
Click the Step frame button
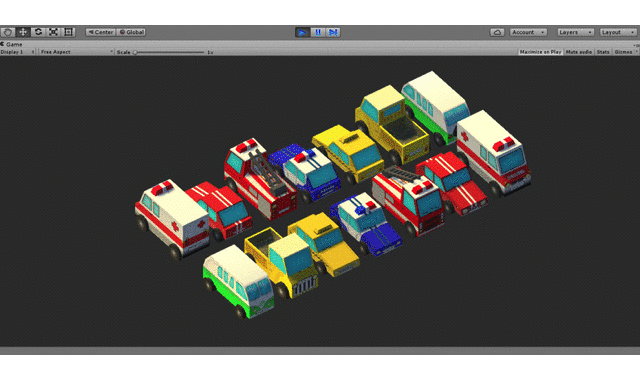click(333, 32)
